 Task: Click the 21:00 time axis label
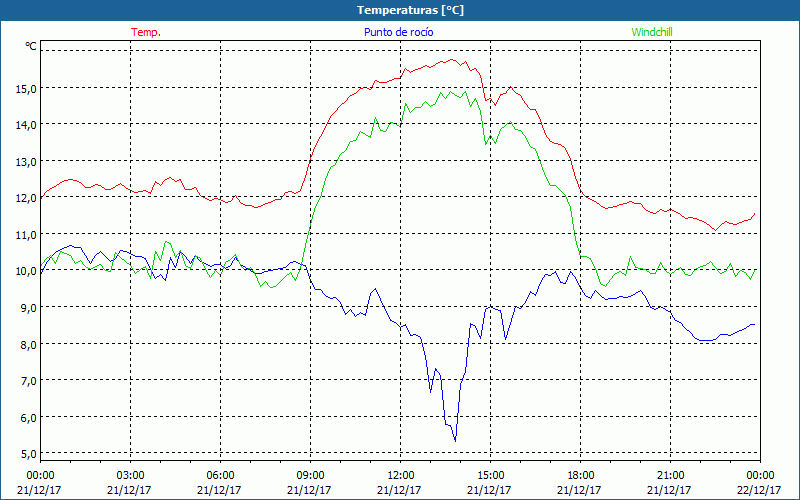coord(670,476)
